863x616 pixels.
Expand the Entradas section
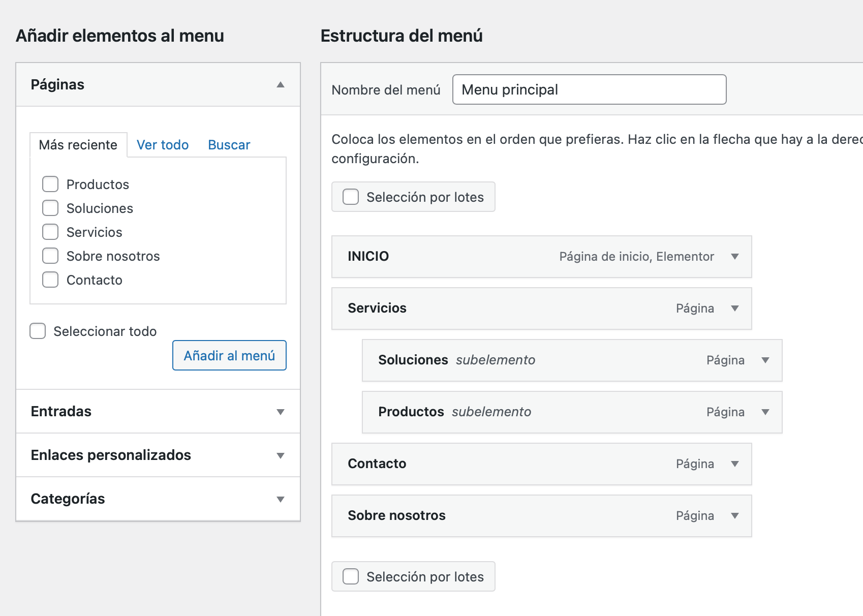tap(280, 412)
